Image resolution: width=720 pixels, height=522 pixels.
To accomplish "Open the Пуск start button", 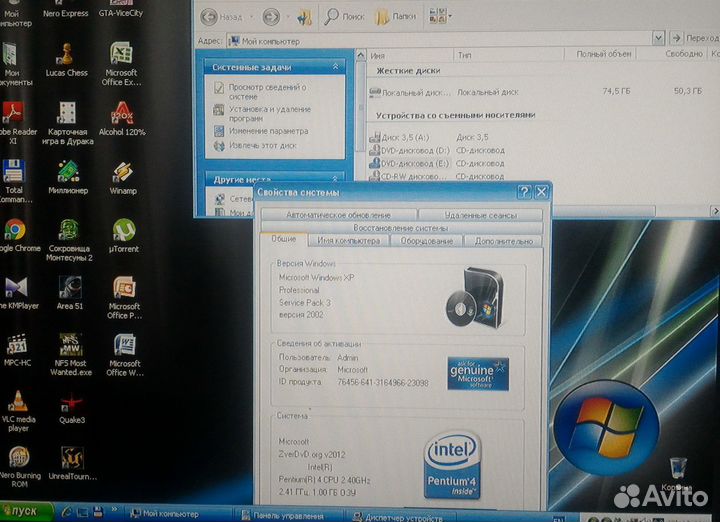I will (x=27, y=511).
